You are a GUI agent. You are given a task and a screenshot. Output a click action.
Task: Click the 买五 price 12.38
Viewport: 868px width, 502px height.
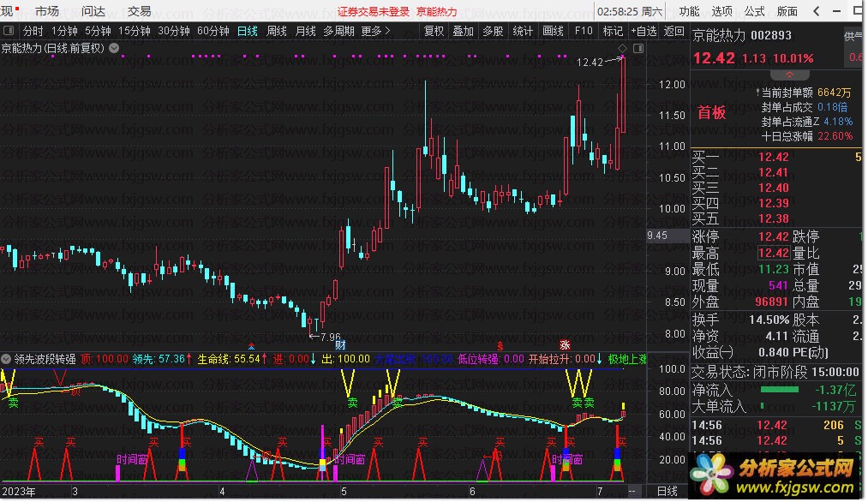774,219
